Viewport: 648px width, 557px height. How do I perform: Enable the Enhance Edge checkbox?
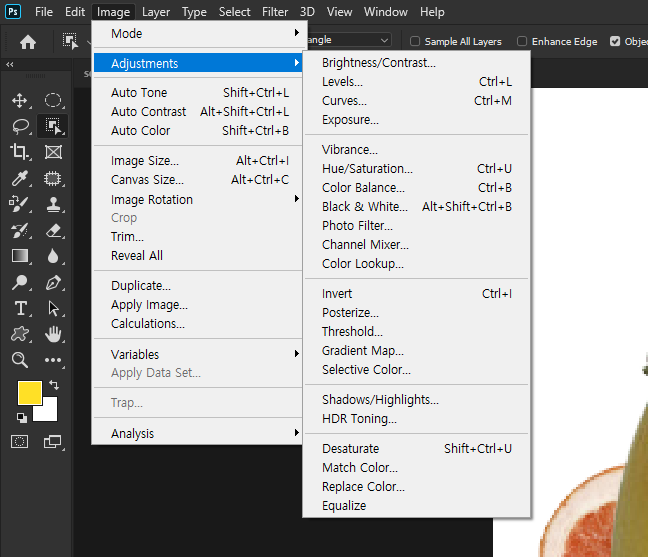[x=522, y=41]
